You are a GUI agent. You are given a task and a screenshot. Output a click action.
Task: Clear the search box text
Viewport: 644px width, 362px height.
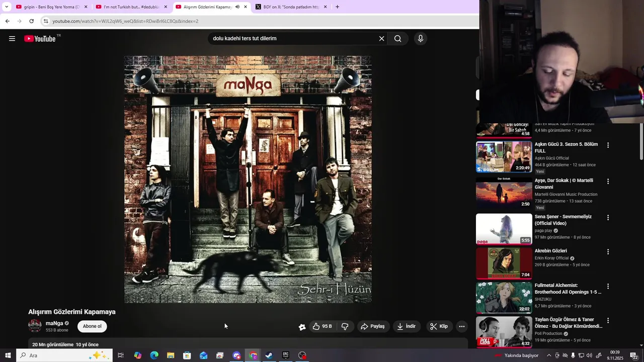click(381, 39)
